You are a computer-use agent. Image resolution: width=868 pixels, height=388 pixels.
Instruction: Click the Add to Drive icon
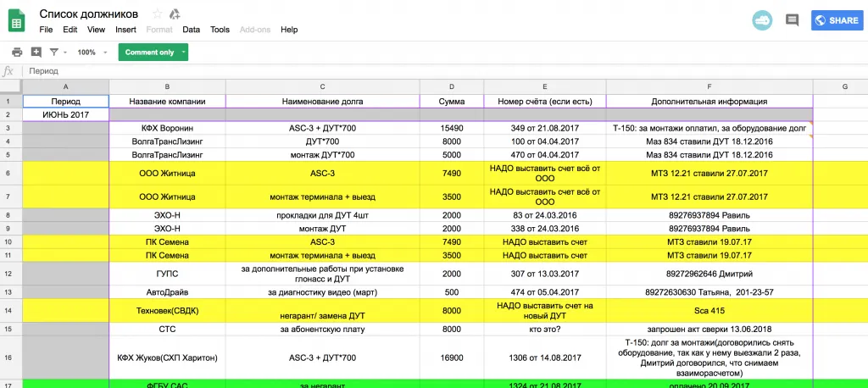(175, 14)
